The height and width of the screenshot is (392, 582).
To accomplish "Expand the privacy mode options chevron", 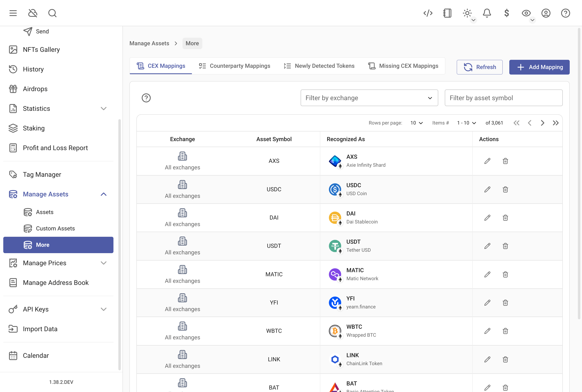I will 532,20.
